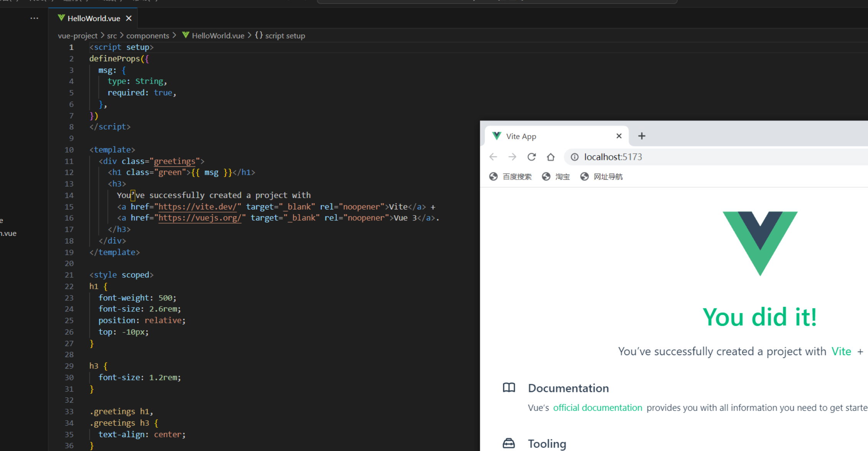Open the https://vite.dev/ link in code
Viewport: 868px width, 451px height.
pos(198,207)
